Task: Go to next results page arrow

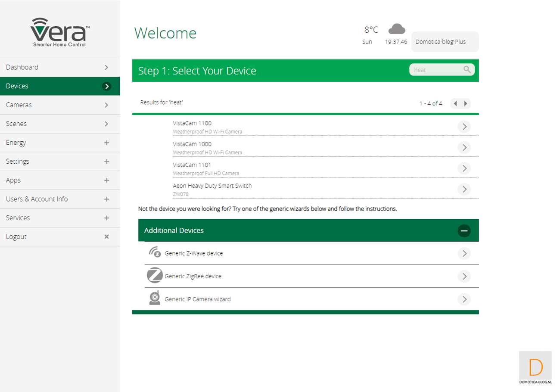Action: click(x=465, y=103)
